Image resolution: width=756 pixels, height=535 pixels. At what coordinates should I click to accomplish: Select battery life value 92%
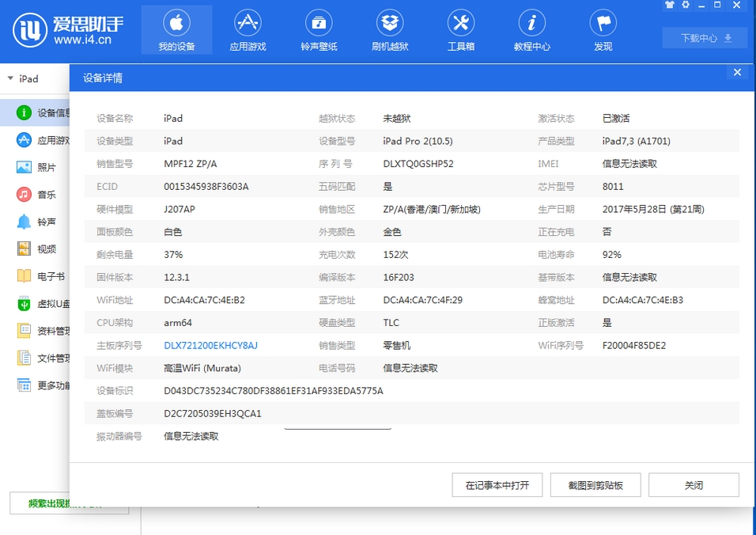pos(612,254)
